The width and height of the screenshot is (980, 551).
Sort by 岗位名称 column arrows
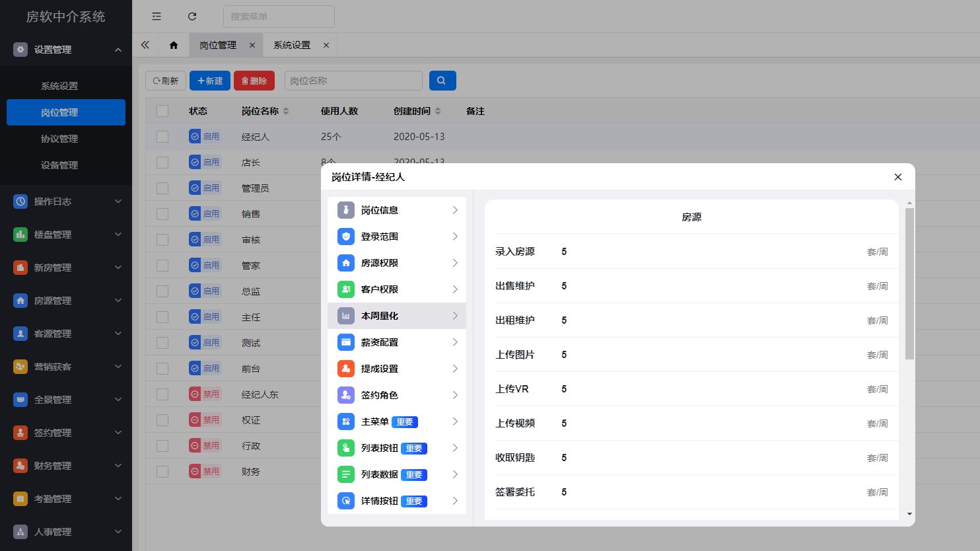pyautogui.click(x=286, y=111)
